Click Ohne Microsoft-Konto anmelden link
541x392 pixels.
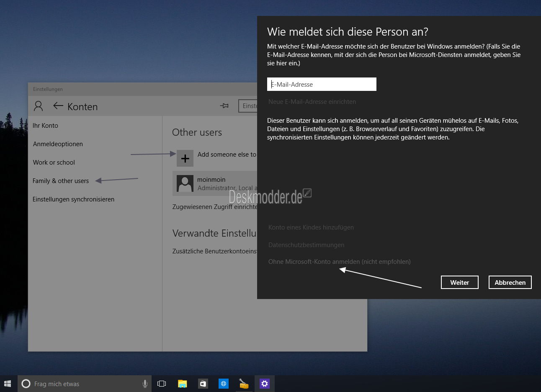(x=339, y=262)
